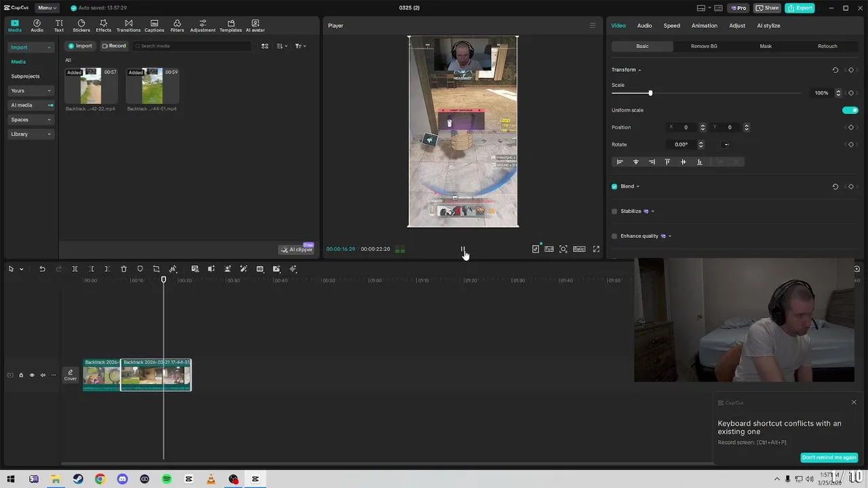Select the Retouch sub-tab
Viewport: 868px width, 488px height.
pyautogui.click(x=827, y=46)
